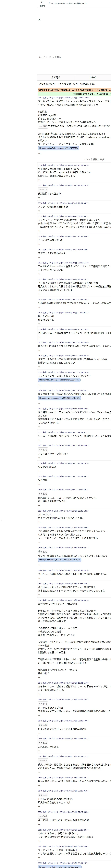This screenshot has width=111, height=868.
Task: Click the reply arrow under post 0540
Action: [39, 578]
